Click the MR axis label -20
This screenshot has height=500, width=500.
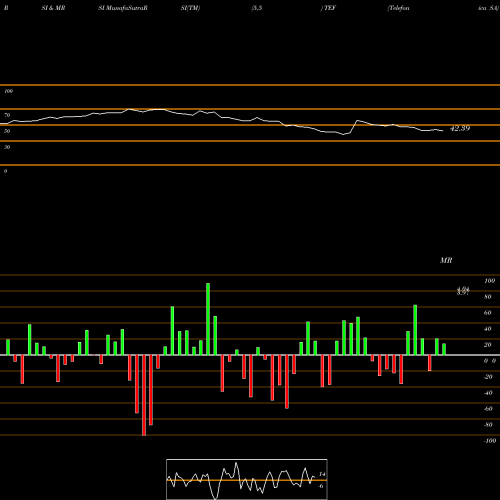point(488,377)
